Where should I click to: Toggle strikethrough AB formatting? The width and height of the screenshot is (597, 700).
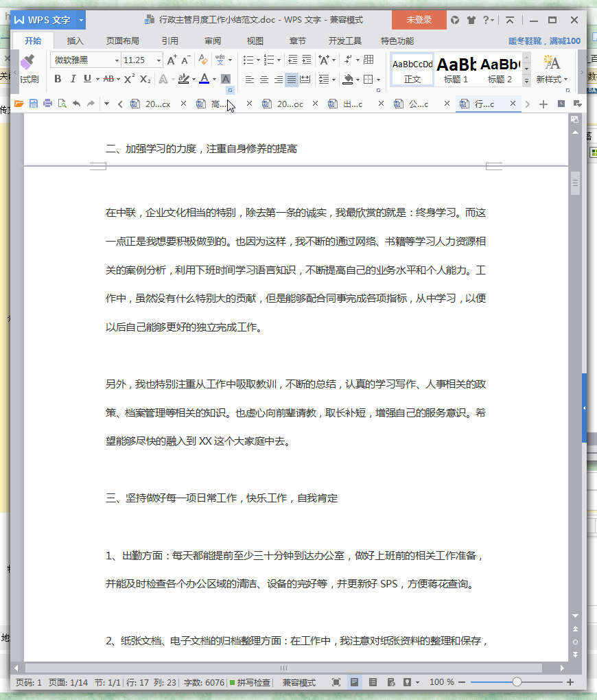click(108, 79)
